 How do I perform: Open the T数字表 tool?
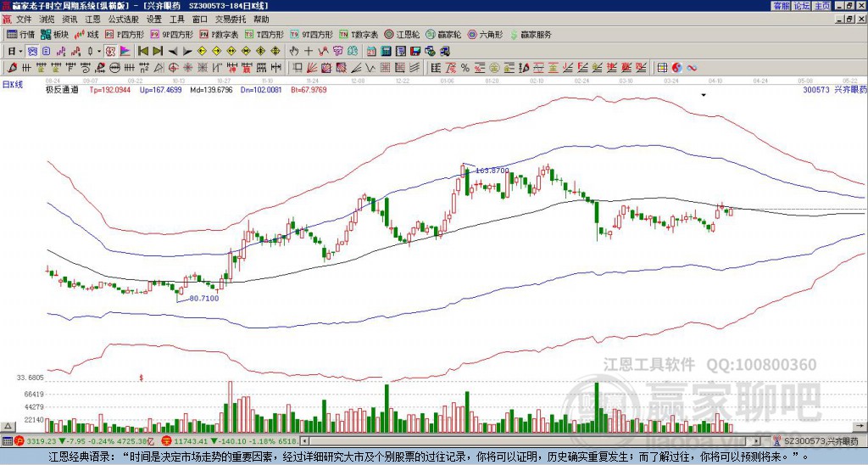coord(359,34)
